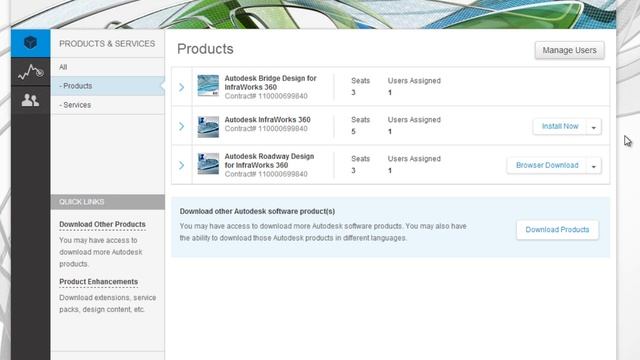Click the Seats label in InfraWorks 360 row
Image resolution: width=640 pixels, height=360 pixels.
[x=360, y=120]
